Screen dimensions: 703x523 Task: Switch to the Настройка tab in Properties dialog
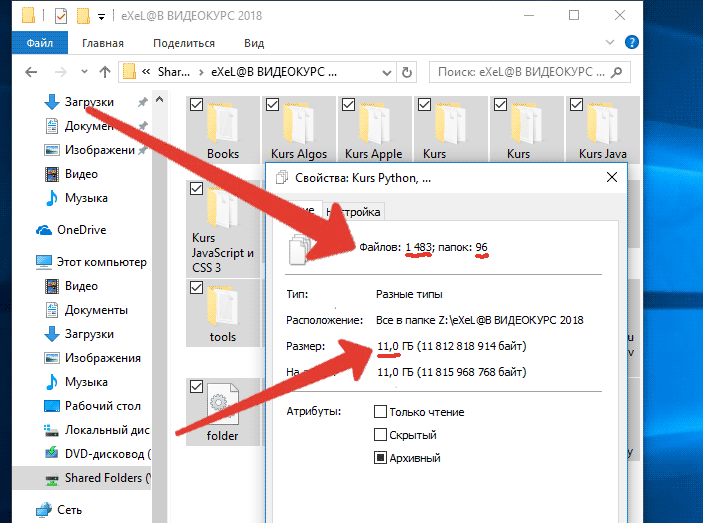click(x=353, y=212)
